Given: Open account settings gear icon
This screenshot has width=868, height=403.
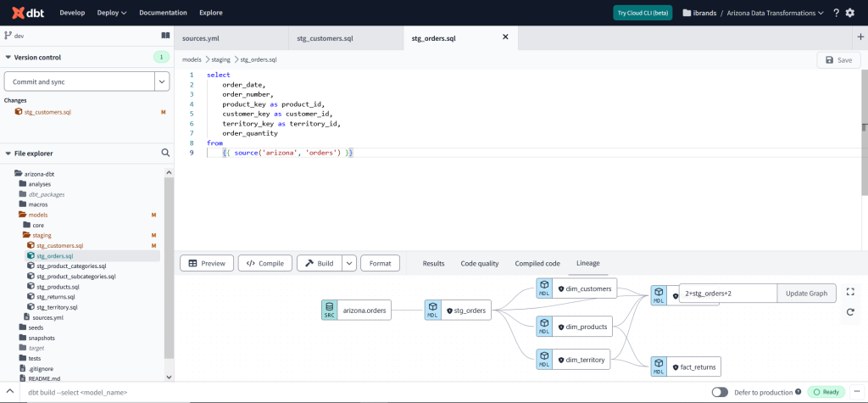Looking at the screenshot, I should pyautogui.click(x=850, y=13).
